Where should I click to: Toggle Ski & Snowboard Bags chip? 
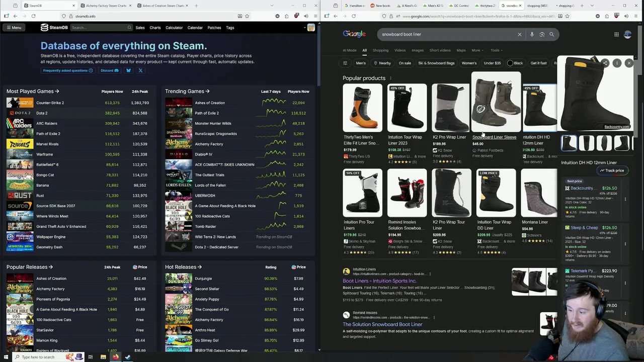436,63
